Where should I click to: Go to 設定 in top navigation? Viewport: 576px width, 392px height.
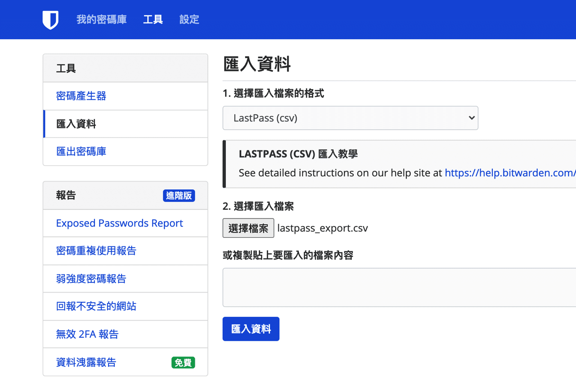point(189,19)
